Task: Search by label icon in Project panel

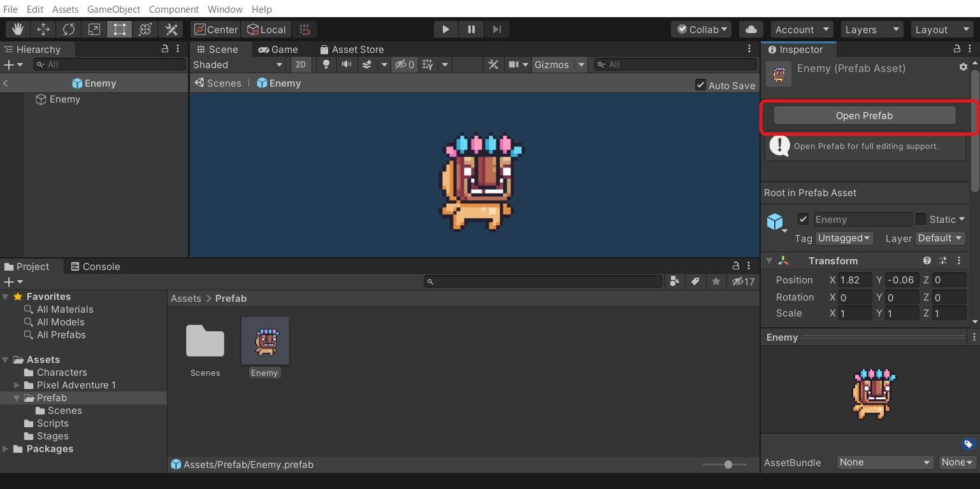Action: (x=695, y=281)
